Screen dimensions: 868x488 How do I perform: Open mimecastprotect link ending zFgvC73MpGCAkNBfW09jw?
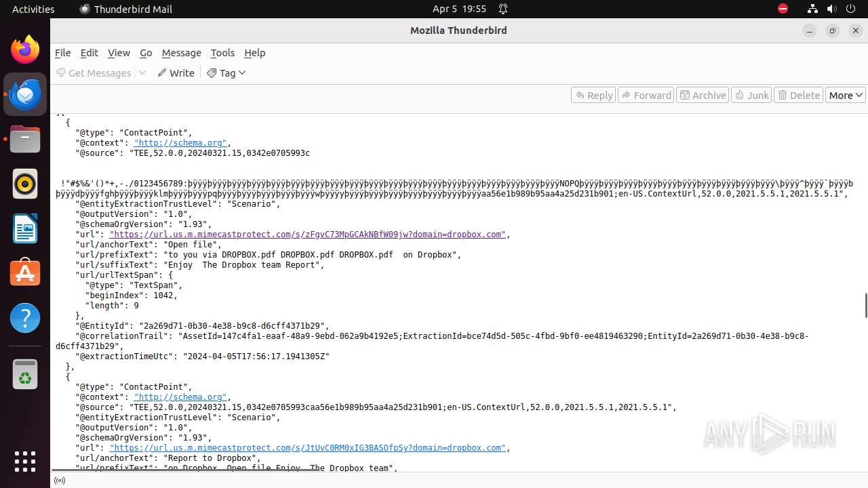307,235
